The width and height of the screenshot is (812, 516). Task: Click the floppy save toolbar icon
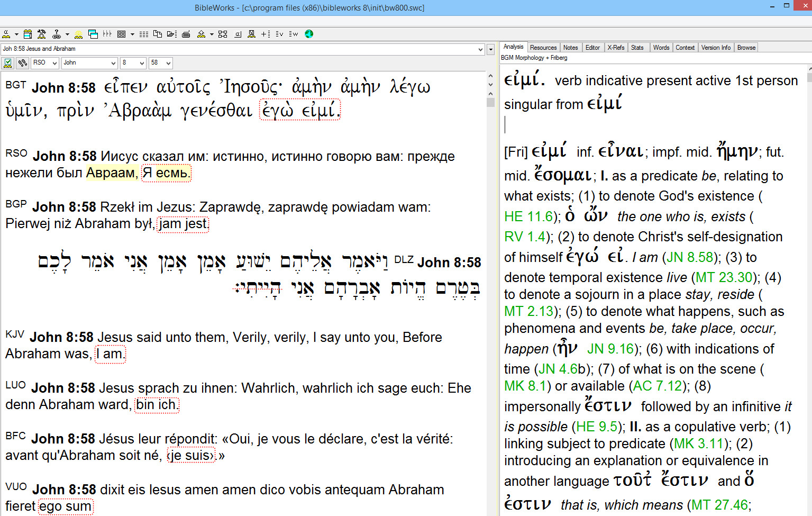[x=252, y=34]
